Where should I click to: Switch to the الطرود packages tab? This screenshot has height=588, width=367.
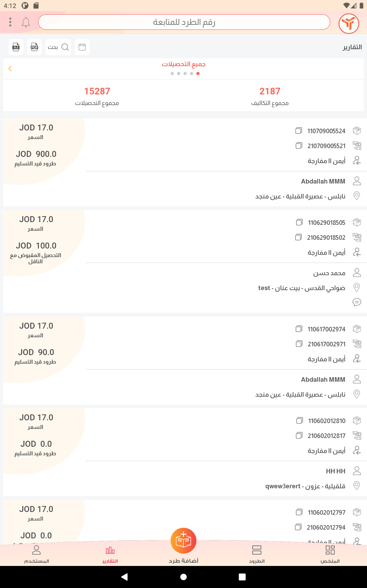257,554
